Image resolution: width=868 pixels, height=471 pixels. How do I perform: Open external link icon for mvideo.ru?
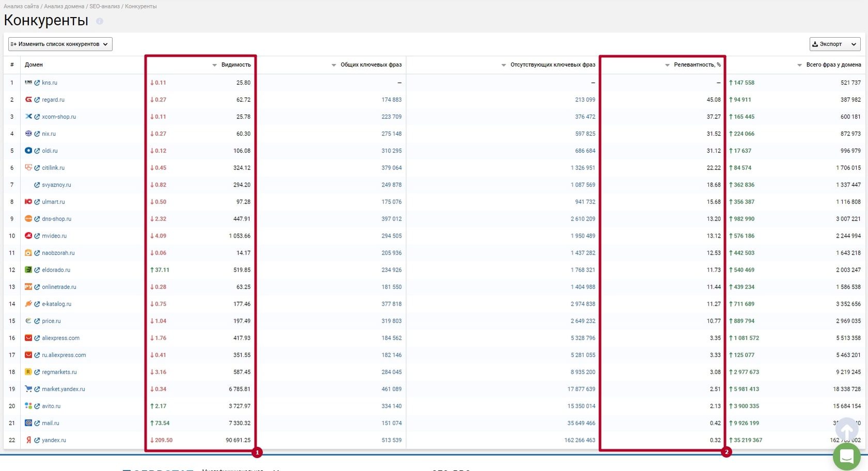click(x=37, y=236)
